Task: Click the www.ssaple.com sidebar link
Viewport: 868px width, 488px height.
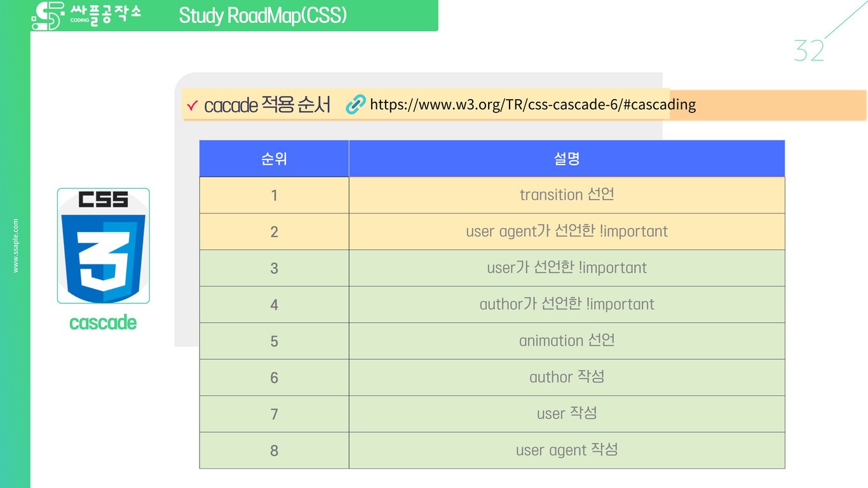Action: click(x=16, y=243)
